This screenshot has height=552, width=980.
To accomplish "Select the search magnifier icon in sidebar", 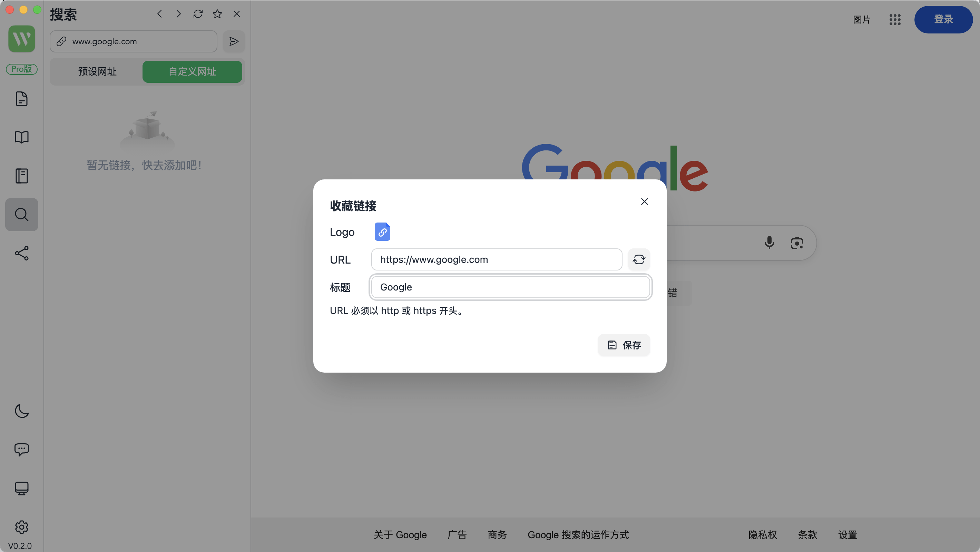I will 22,215.
